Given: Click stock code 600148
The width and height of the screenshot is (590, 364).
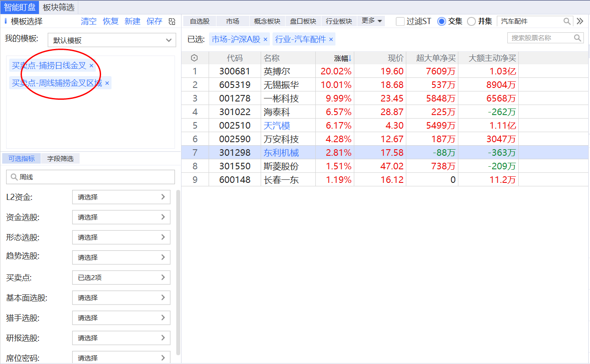Looking at the screenshot, I should click(x=235, y=180).
